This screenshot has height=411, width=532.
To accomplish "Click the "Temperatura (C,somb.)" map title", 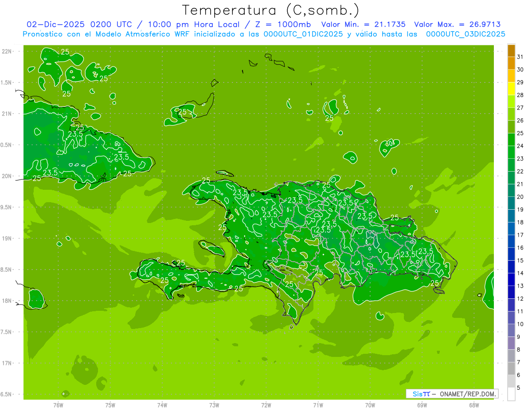I will pyautogui.click(x=270, y=10).
